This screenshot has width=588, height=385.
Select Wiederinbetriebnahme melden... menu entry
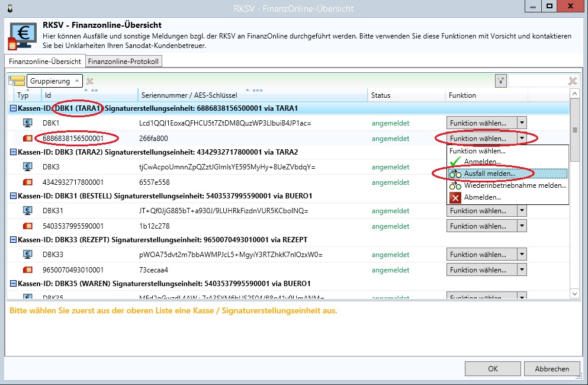(507, 185)
